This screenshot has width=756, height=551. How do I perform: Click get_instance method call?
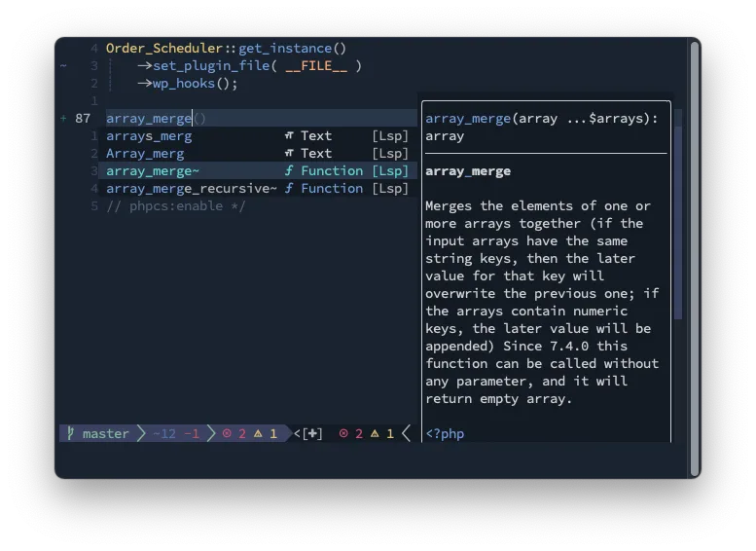coord(285,49)
